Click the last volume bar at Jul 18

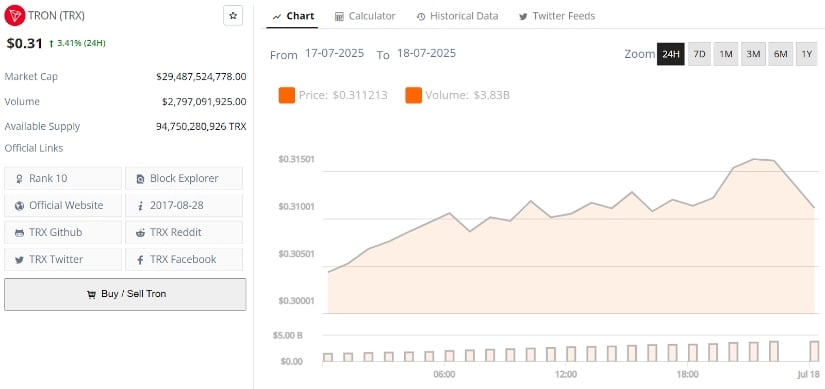pyautogui.click(x=814, y=351)
